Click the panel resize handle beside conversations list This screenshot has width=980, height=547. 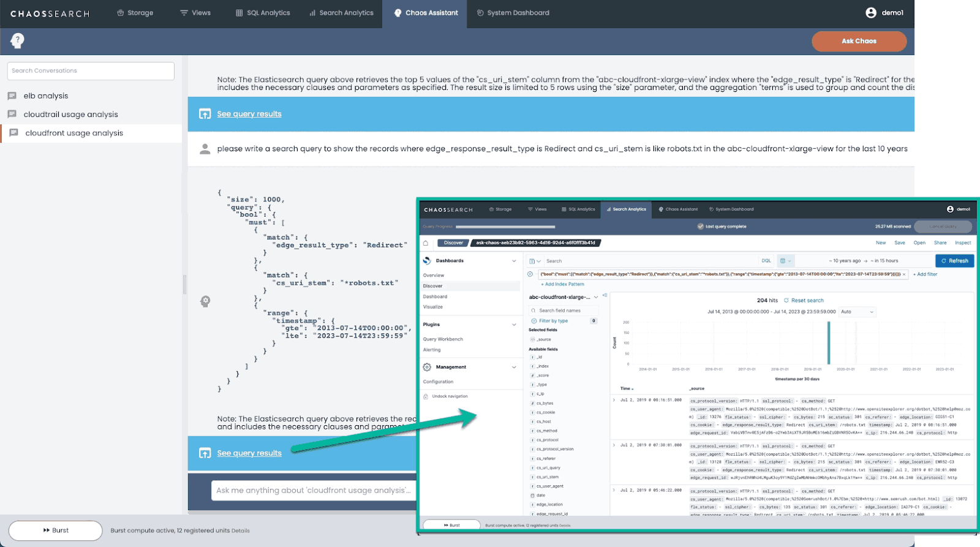click(184, 285)
